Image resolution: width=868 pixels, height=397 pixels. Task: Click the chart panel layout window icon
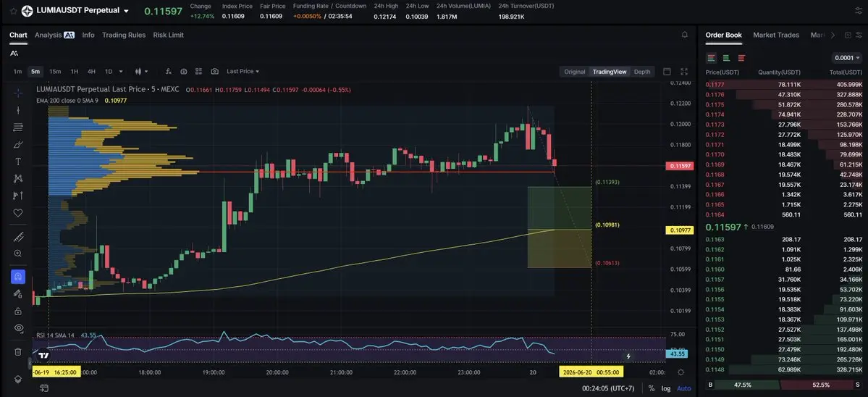click(667, 72)
